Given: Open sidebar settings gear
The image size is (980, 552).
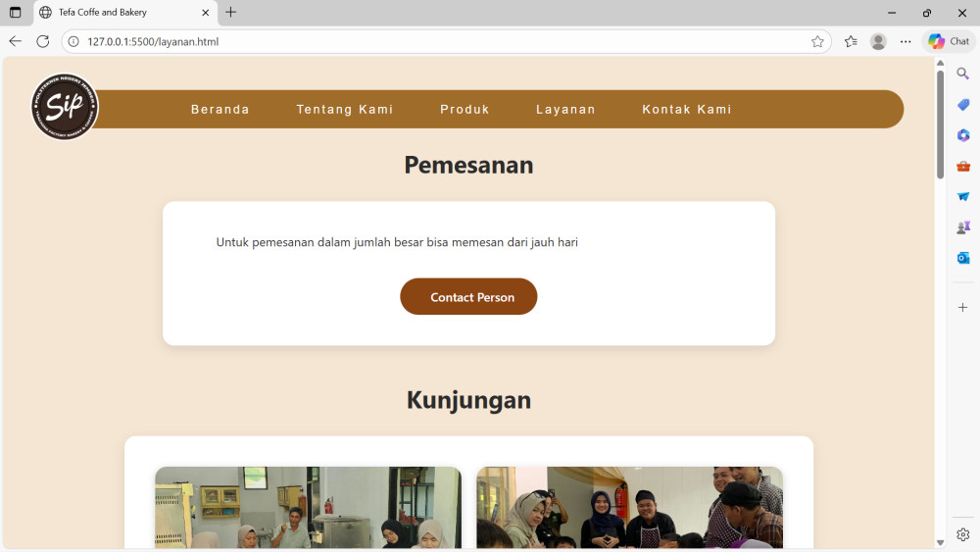Looking at the screenshot, I should pyautogui.click(x=962, y=534).
